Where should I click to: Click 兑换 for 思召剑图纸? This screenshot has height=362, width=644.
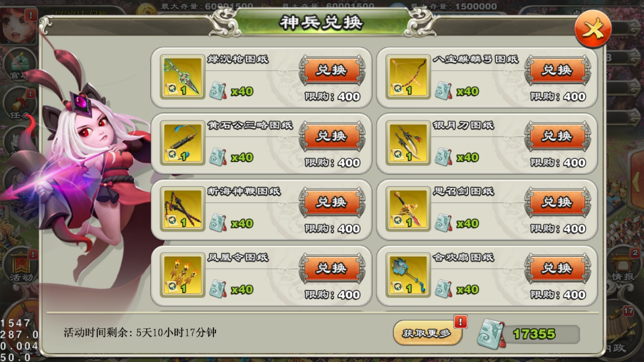[x=557, y=202]
